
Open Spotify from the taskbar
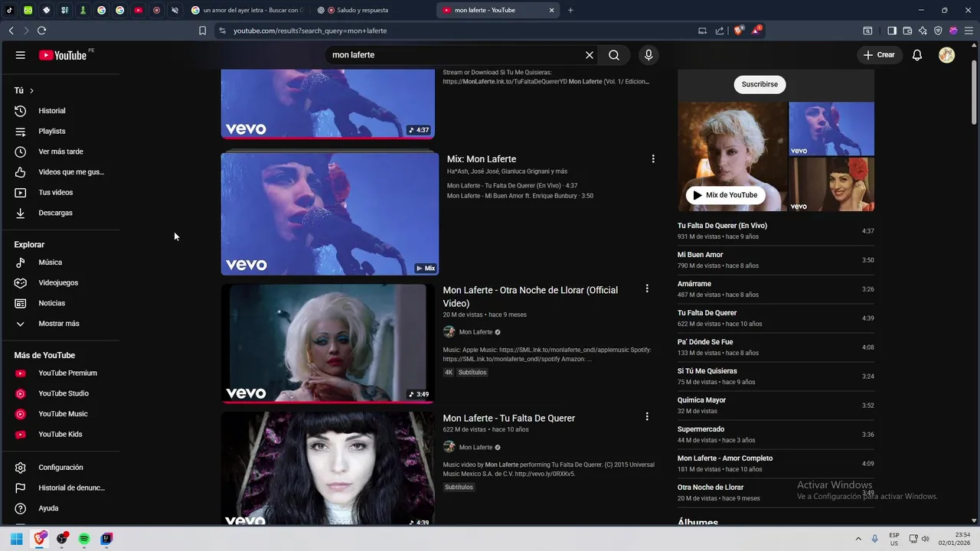click(84, 539)
